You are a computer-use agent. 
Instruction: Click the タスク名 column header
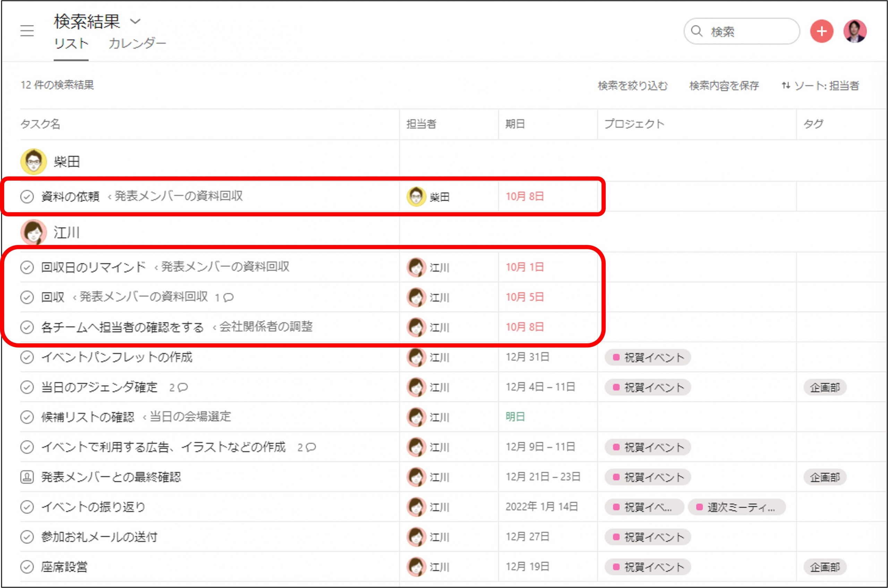pos(40,124)
